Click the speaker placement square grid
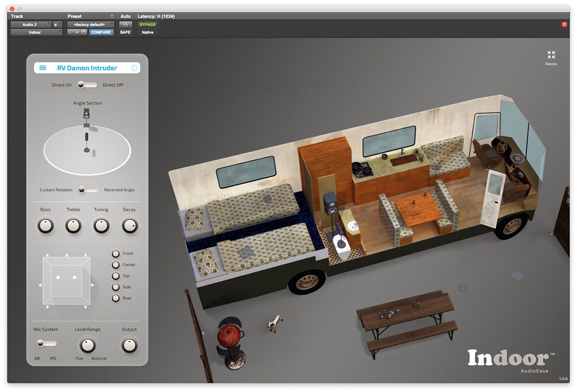Image resolution: width=577 pixels, height=392 pixels. 66,281
